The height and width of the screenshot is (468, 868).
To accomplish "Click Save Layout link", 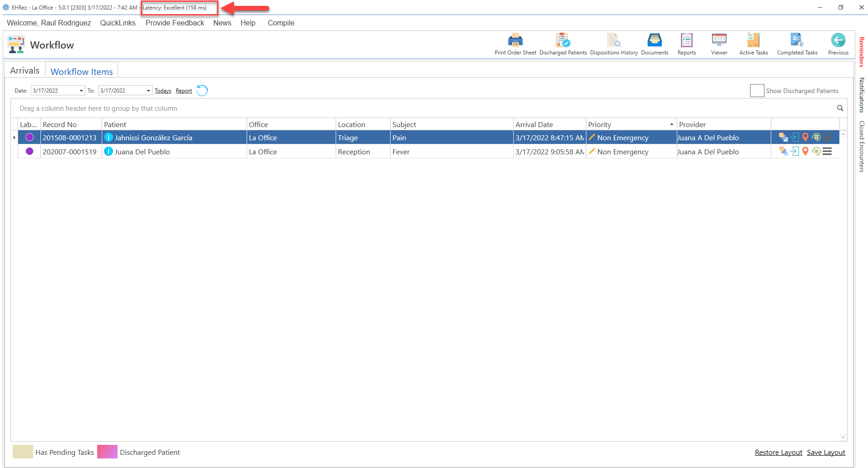I will pos(826,452).
